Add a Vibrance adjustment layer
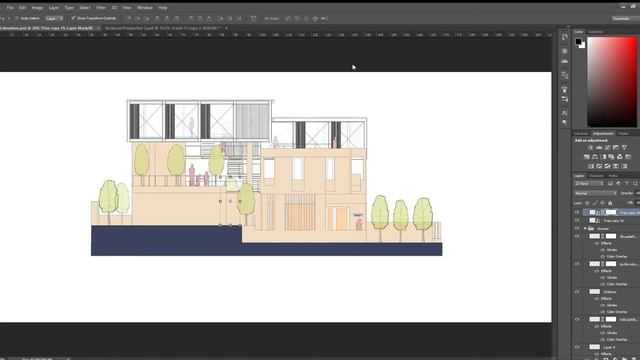The image size is (640, 360). tap(624, 147)
